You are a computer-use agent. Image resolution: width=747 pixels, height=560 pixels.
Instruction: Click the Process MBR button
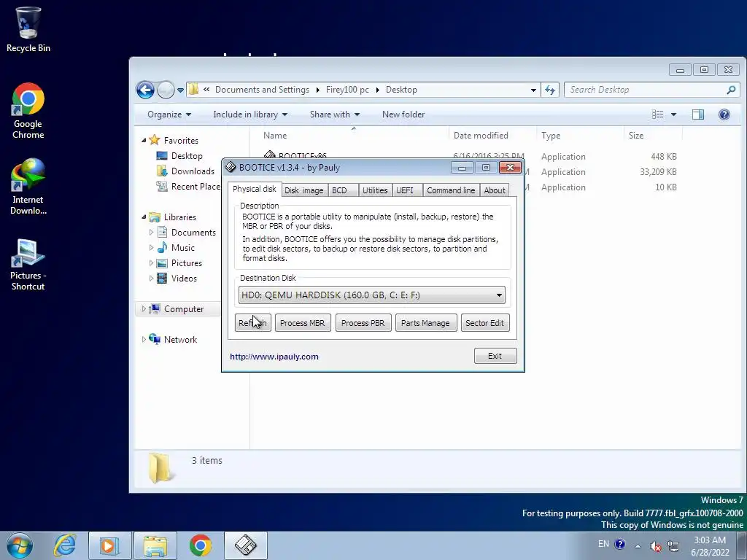[x=303, y=323]
